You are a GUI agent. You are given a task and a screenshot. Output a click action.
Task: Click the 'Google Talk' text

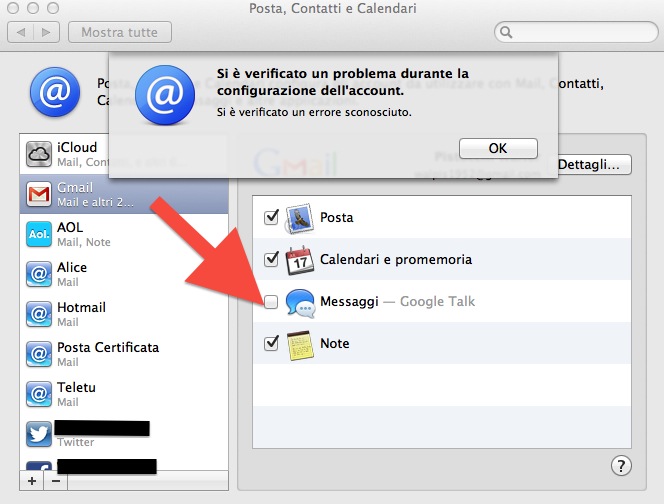(x=437, y=302)
